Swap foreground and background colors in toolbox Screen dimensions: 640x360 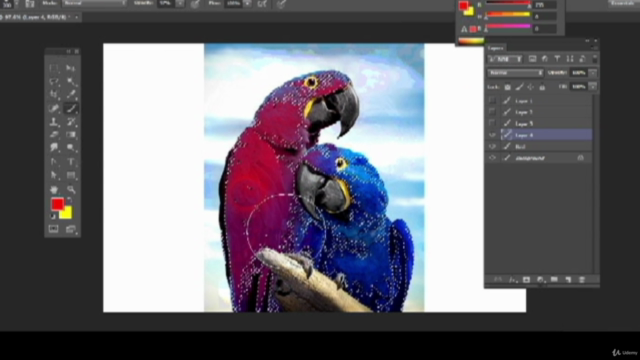click(69, 200)
